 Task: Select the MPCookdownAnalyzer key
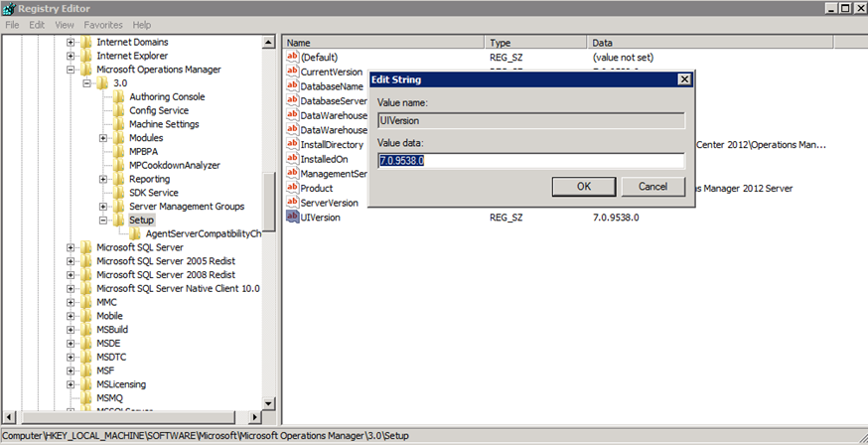click(x=175, y=166)
